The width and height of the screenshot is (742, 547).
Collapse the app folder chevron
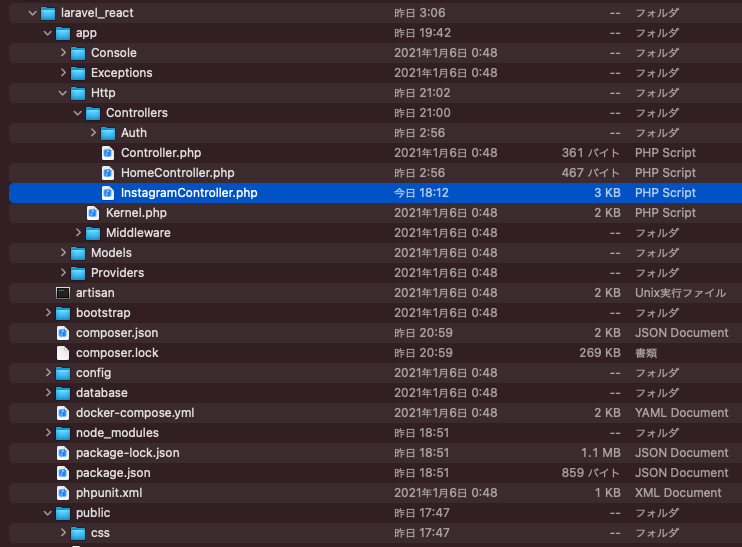[47, 33]
